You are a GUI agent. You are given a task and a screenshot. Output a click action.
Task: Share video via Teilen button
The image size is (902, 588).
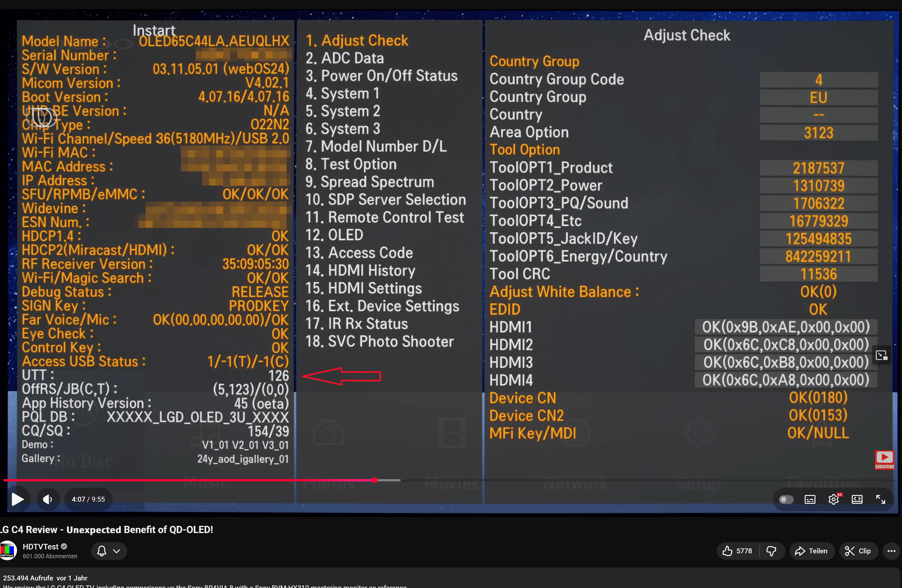pyautogui.click(x=811, y=550)
